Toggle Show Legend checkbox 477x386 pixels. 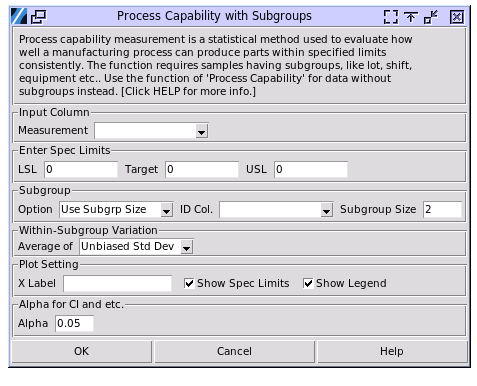pyautogui.click(x=308, y=283)
